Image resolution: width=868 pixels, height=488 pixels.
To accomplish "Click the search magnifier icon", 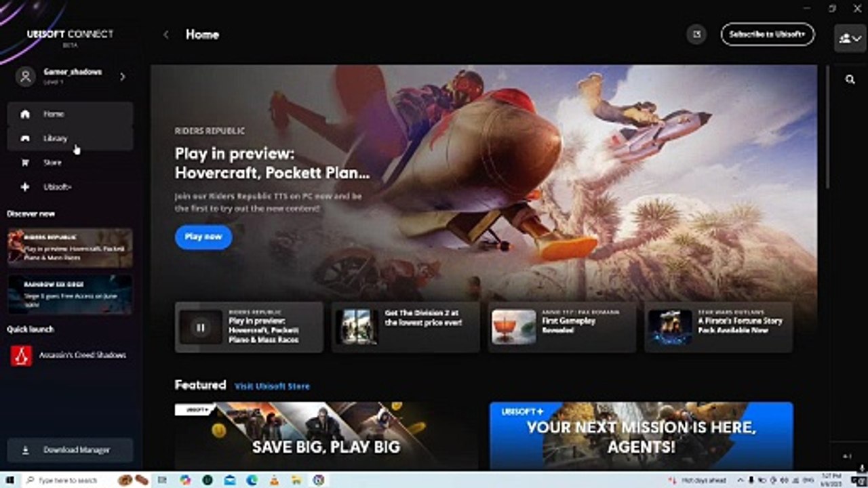I will click(850, 79).
